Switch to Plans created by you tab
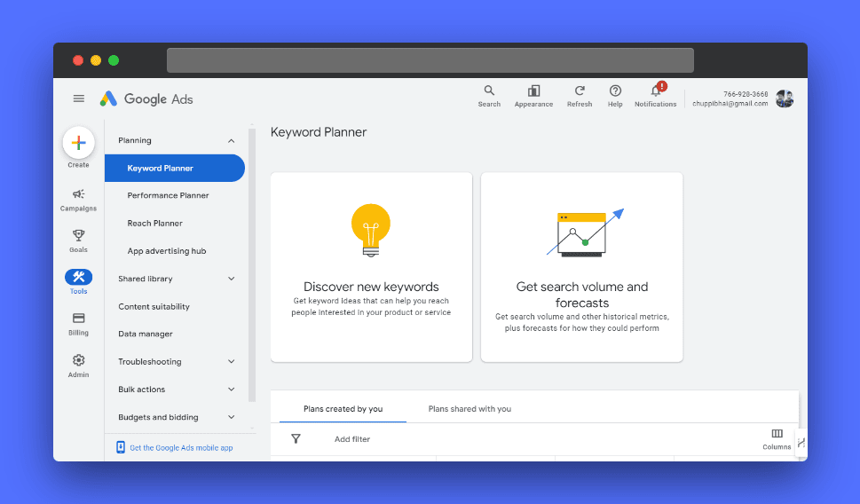 [343, 408]
